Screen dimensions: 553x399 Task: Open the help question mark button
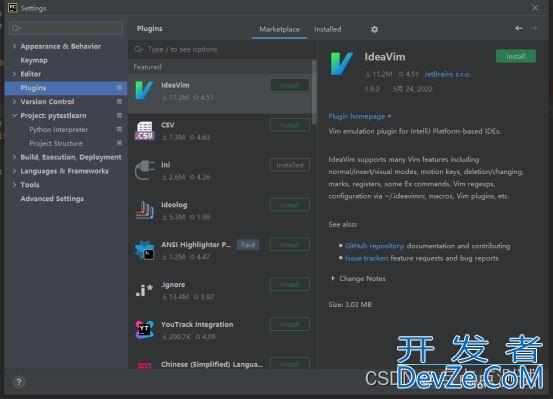tap(19, 382)
